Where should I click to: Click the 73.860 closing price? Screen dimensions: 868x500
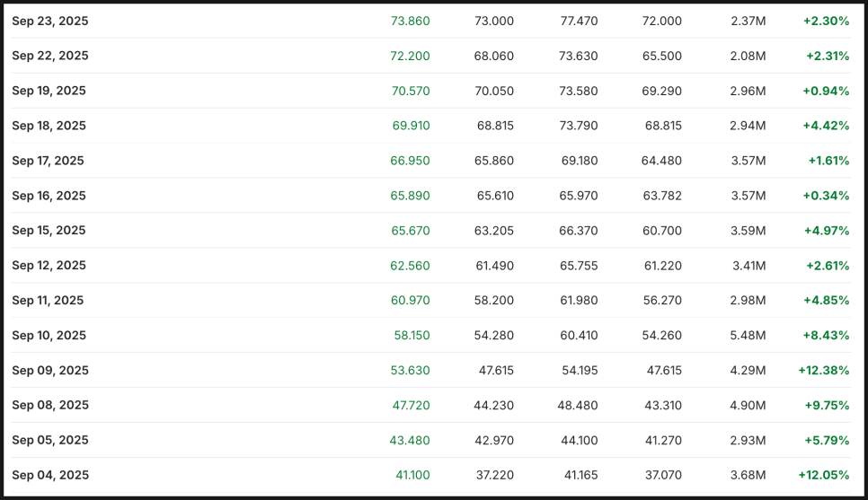(x=411, y=21)
